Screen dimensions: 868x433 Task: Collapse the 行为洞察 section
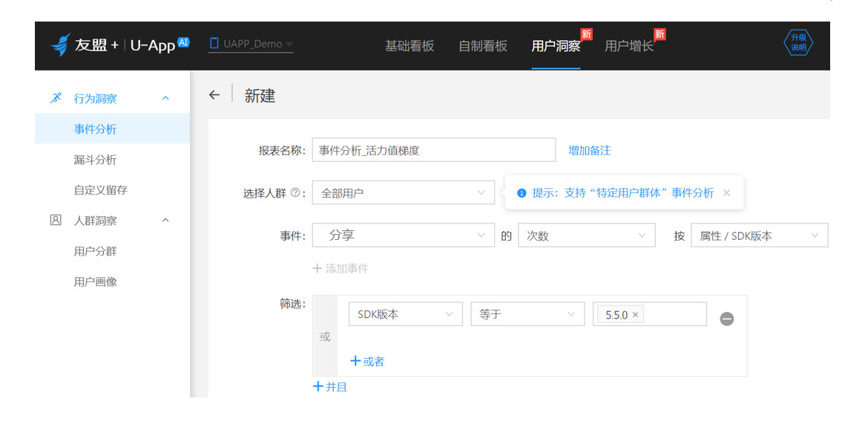click(x=165, y=98)
